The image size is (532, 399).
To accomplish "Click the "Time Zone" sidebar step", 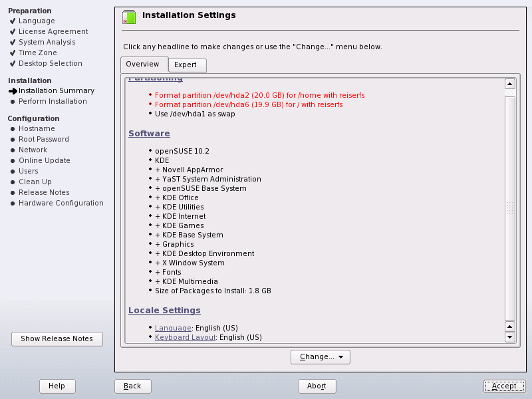I will [38, 53].
